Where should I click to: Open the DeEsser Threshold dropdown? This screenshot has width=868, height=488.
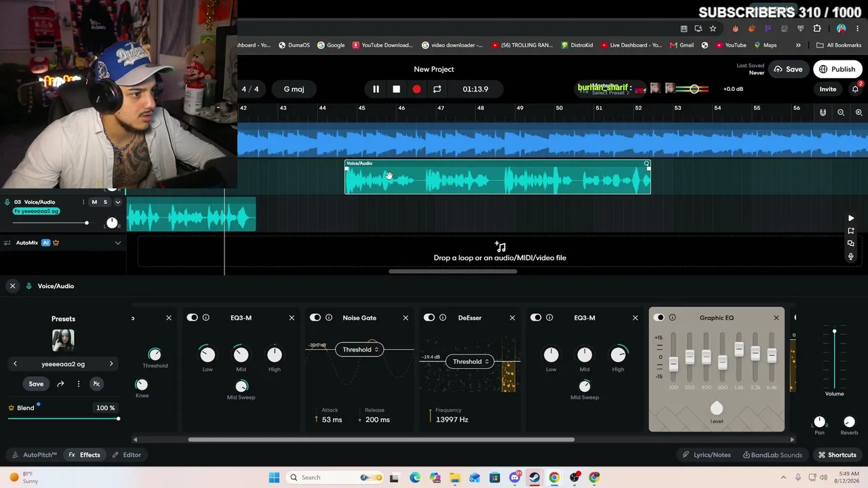(x=471, y=361)
